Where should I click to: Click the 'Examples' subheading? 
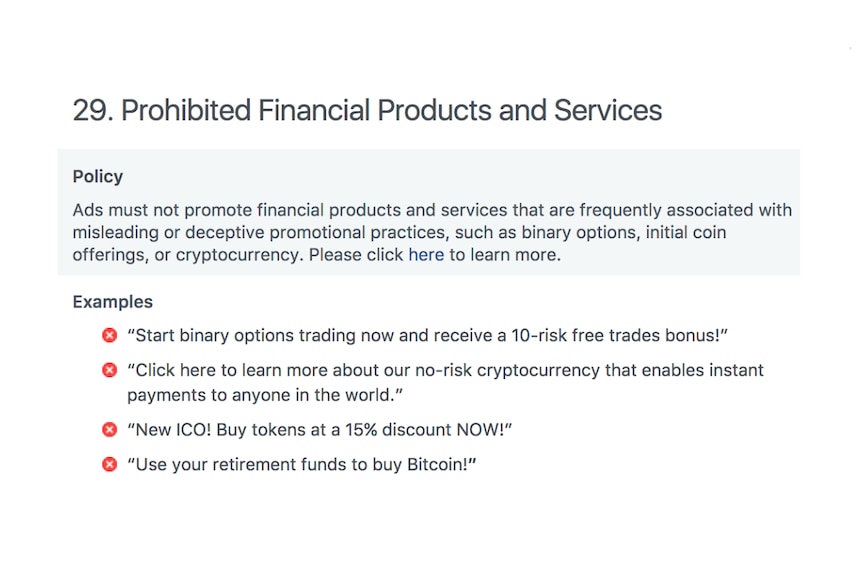(x=113, y=302)
